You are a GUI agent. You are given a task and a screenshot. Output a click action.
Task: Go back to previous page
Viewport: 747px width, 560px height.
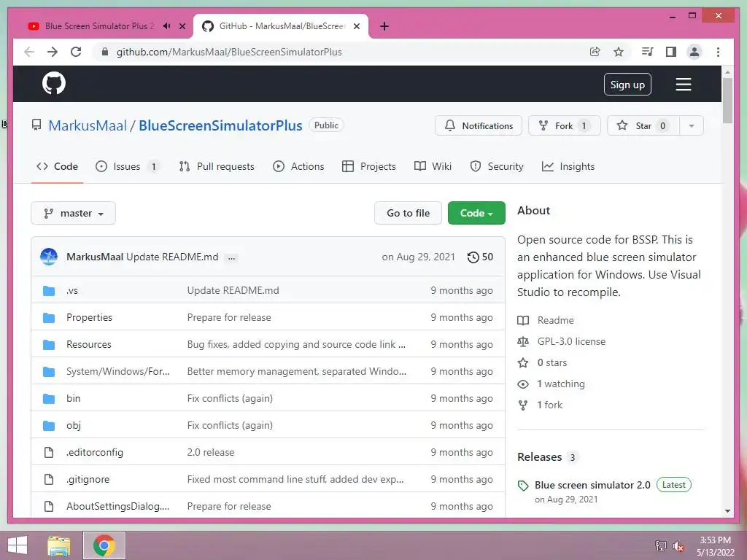point(29,52)
